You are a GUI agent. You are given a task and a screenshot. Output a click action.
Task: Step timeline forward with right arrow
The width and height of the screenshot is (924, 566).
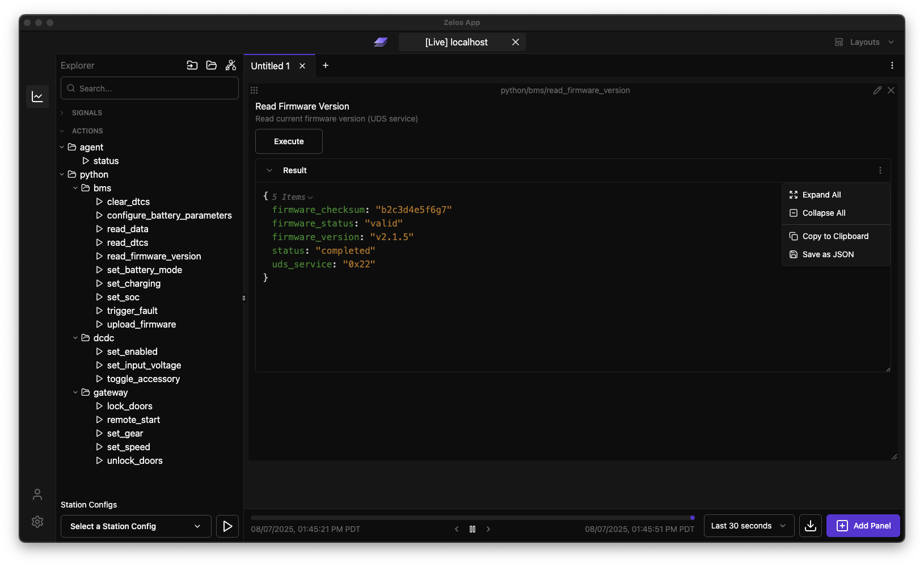[488, 529]
